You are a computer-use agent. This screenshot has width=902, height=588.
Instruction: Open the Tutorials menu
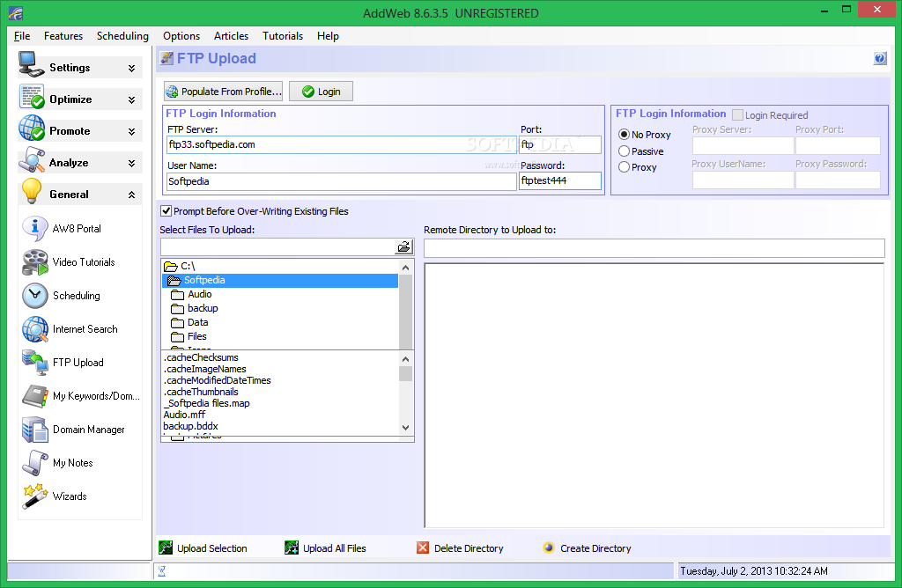click(x=283, y=35)
